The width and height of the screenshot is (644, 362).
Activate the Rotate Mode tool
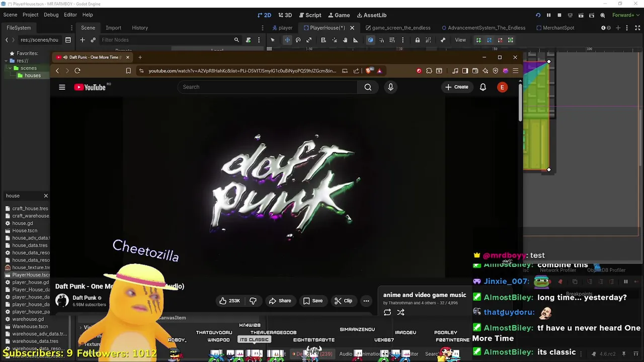click(298, 40)
